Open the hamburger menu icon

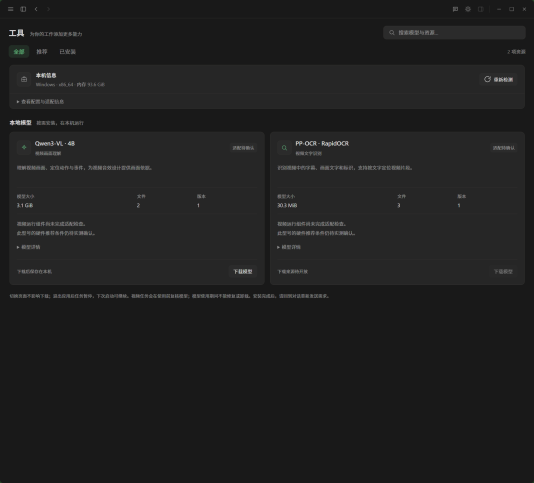click(x=11, y=9)
